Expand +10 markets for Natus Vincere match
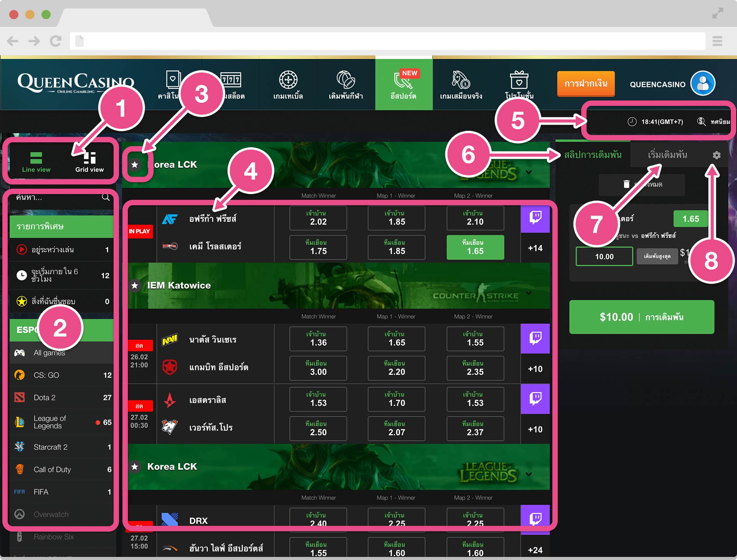Viewport: 737px width, 560px height. pyautogui.click(x=535, y=369)
